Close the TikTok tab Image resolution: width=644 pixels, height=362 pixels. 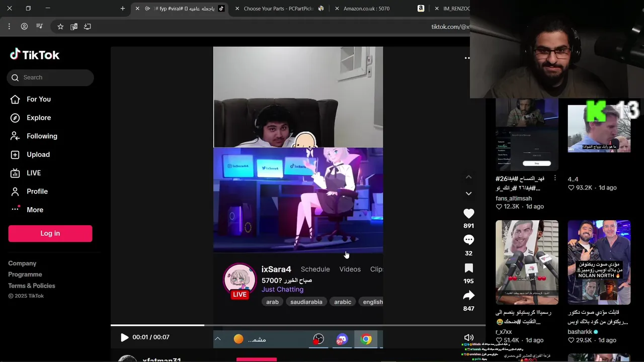pos(137,9)
